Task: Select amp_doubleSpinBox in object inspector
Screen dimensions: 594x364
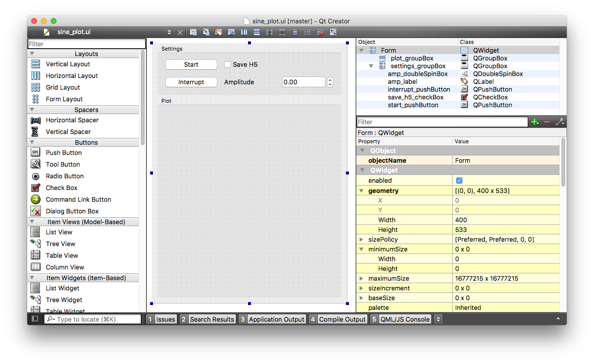Action: (418, 74)
